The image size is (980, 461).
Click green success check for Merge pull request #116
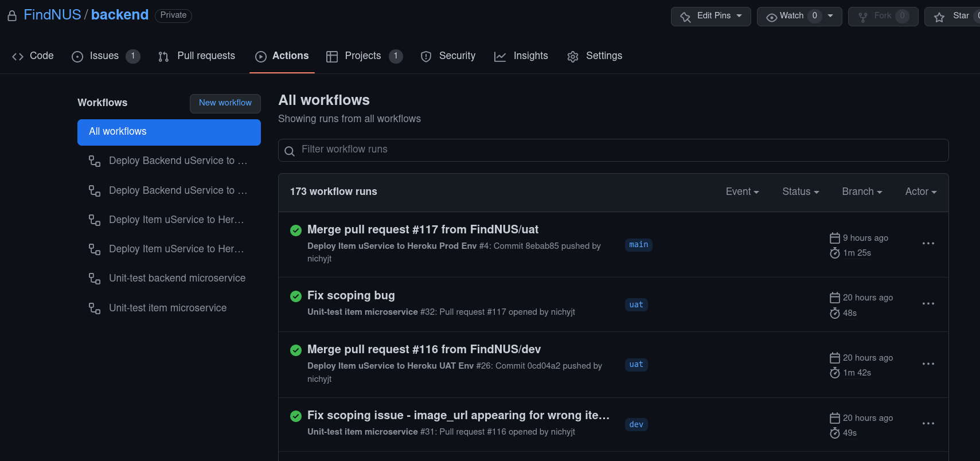tap(296, 350)
